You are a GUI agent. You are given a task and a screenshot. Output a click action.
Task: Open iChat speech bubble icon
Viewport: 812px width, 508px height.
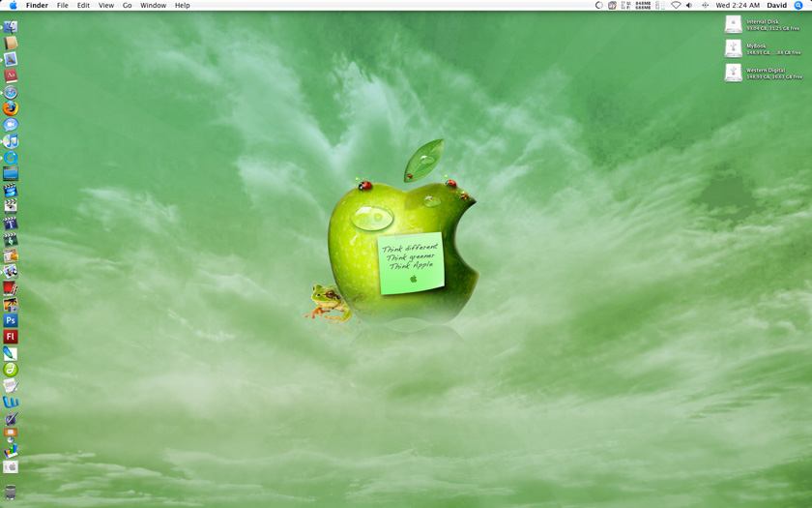coord(11,125)
